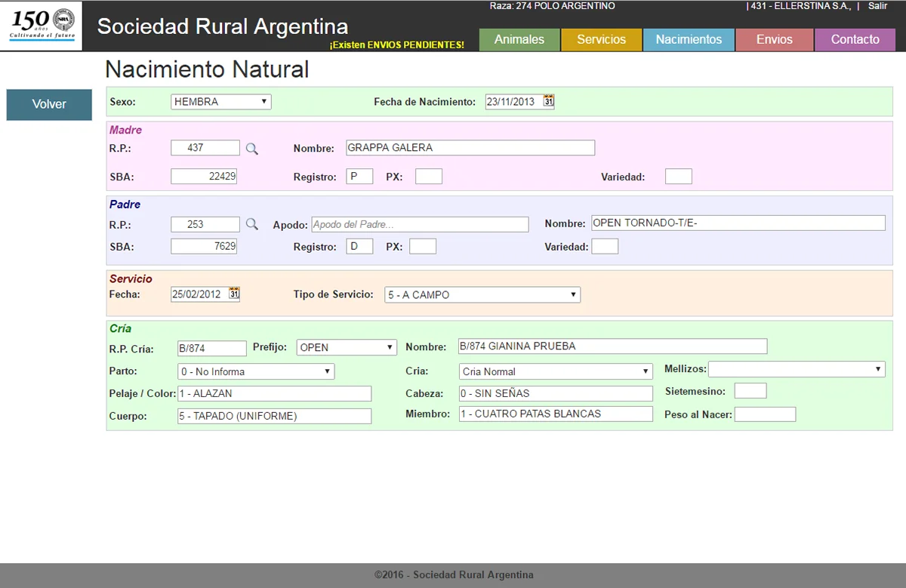
Task: Open the Nacimientos menu tab
Action: tap(689, 40)
